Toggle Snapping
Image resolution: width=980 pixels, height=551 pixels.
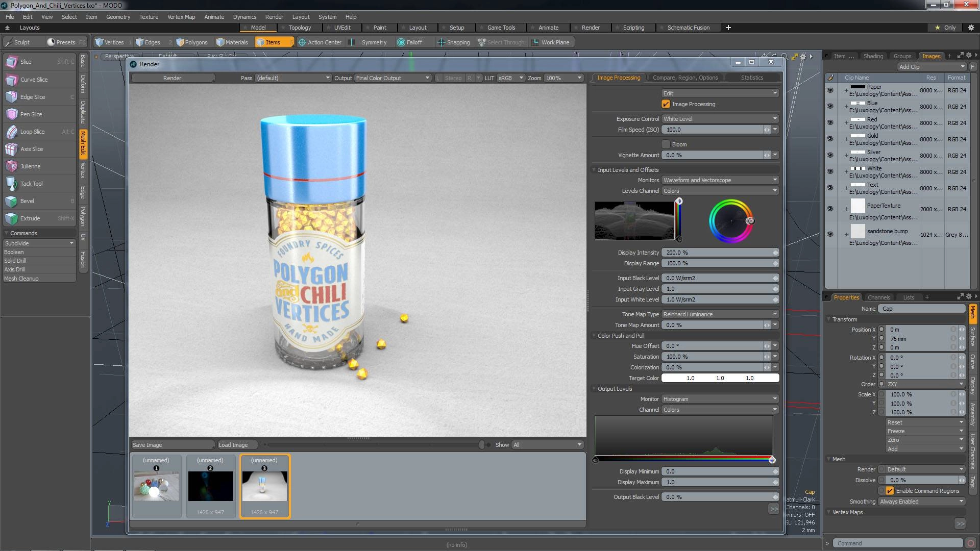[x=454, y=42]
